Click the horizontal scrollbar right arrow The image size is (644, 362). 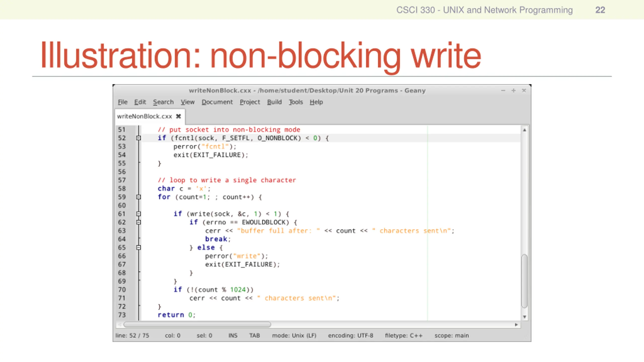click(516, 325)
